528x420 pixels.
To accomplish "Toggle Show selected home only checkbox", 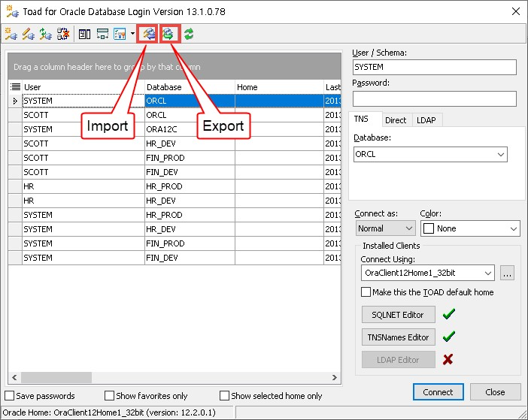I will coord(224,395).
